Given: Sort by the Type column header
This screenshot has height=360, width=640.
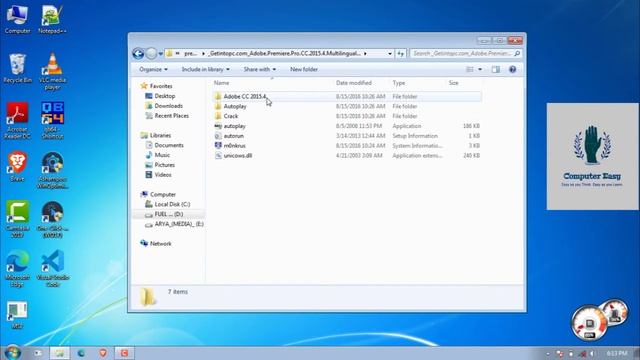Looking at the screenshot, I should 399,83.
